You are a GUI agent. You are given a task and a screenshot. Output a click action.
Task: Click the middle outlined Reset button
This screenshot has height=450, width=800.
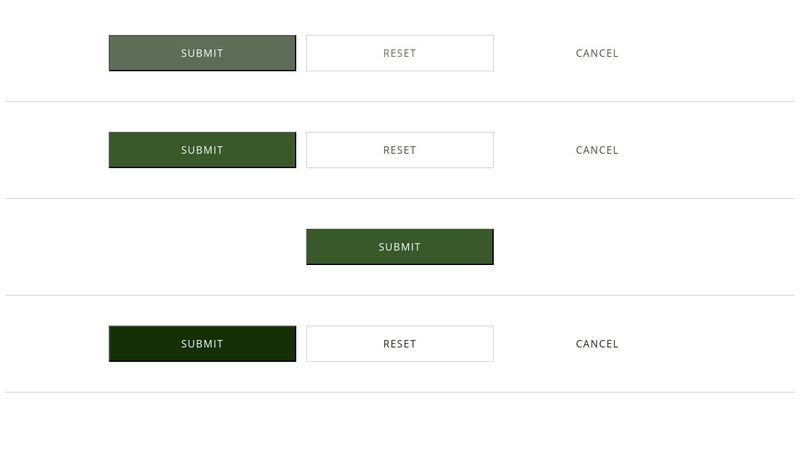399,150
